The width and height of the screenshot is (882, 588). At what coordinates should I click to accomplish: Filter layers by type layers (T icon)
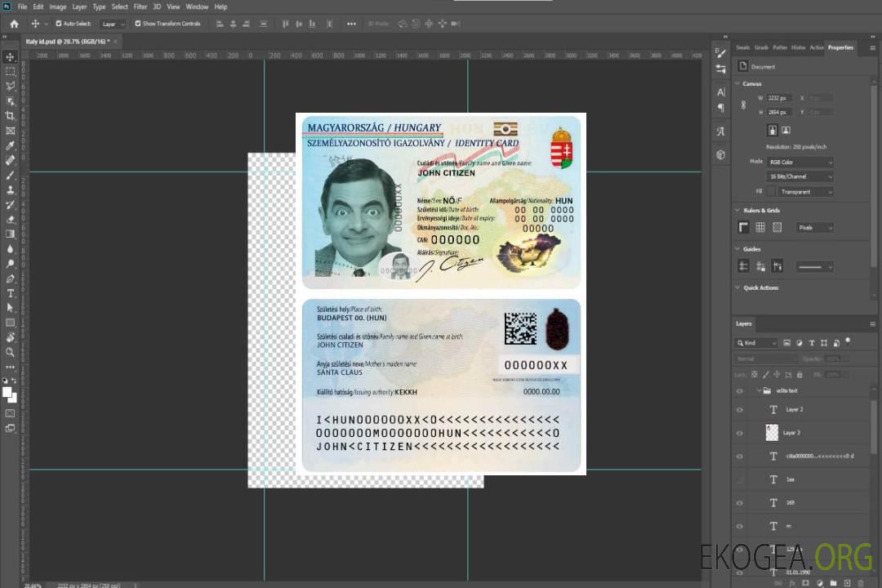812,343
